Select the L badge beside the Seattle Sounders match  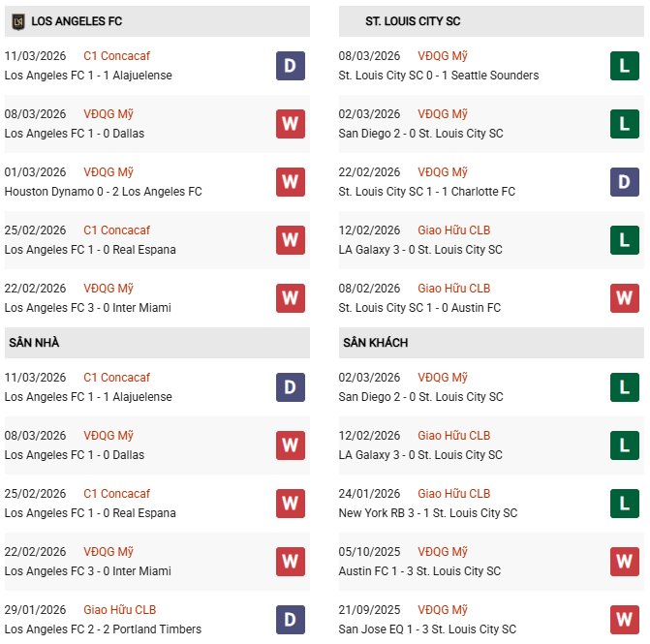[x=624, y=66]
